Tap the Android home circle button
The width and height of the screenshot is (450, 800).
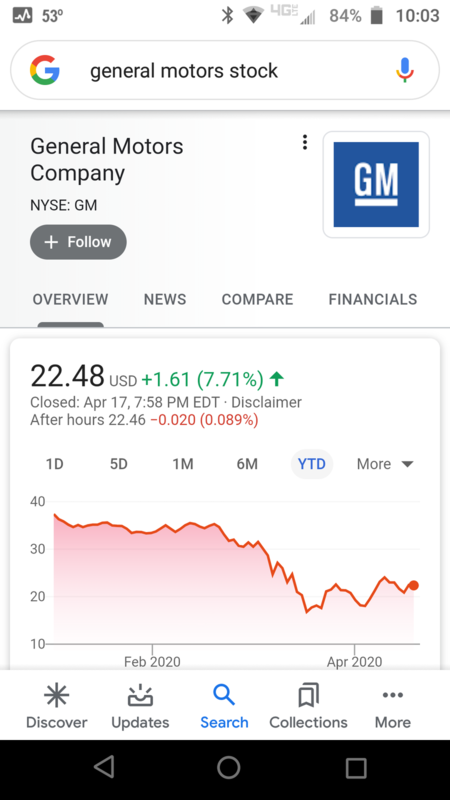click(228, 767)
